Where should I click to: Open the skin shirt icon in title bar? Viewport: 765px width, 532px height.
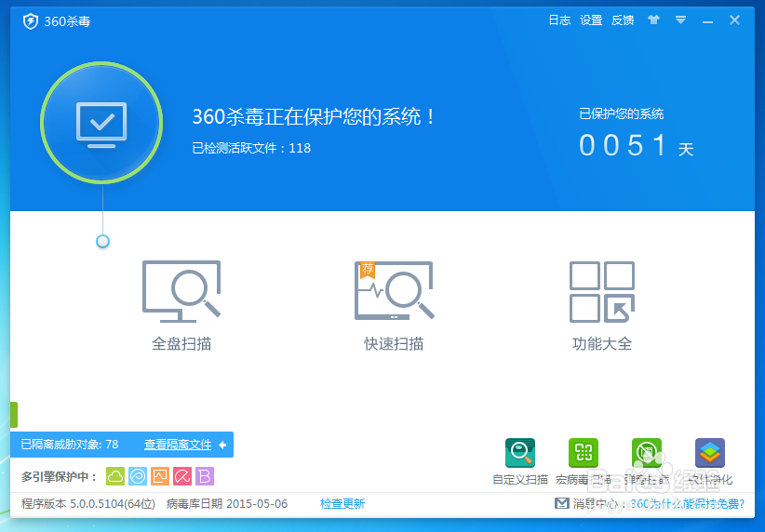(x=653, y=20)
